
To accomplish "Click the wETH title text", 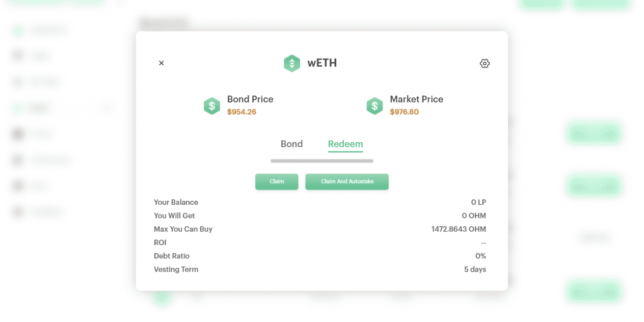I will (x=322, y=63).
